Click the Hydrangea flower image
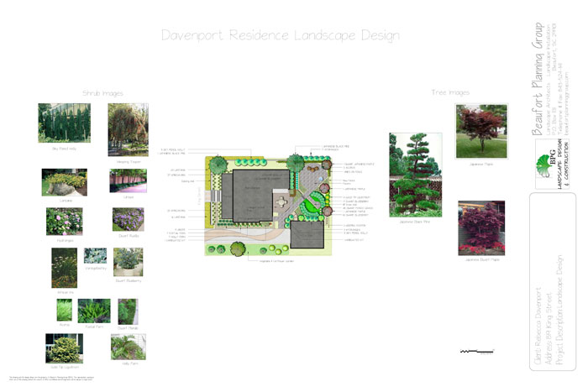 point(64,222)
